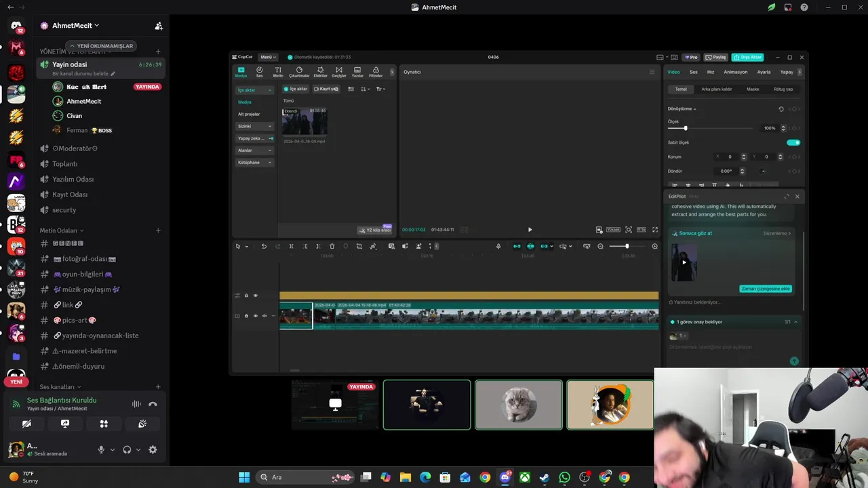Open File Explorer from taskbar
This screenshot has height=488, width=868.
[x=405, y=477]
